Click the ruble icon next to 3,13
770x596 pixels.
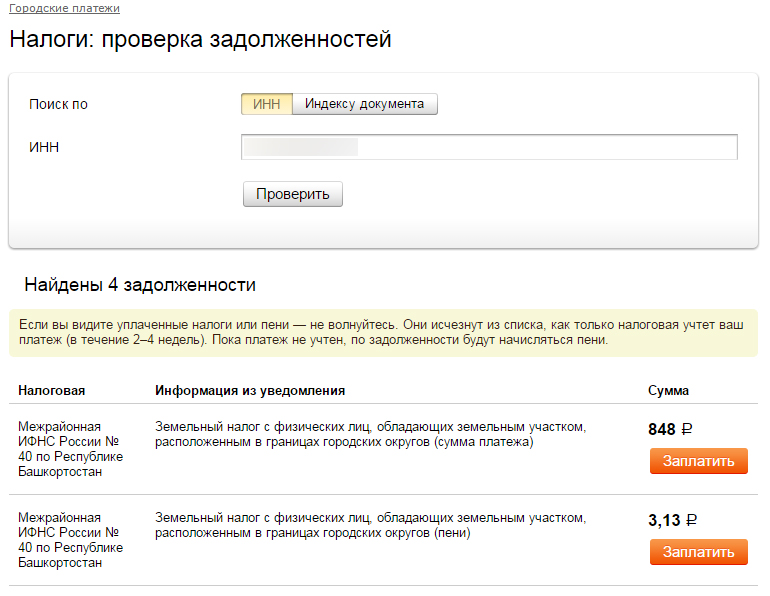(691, 520)
